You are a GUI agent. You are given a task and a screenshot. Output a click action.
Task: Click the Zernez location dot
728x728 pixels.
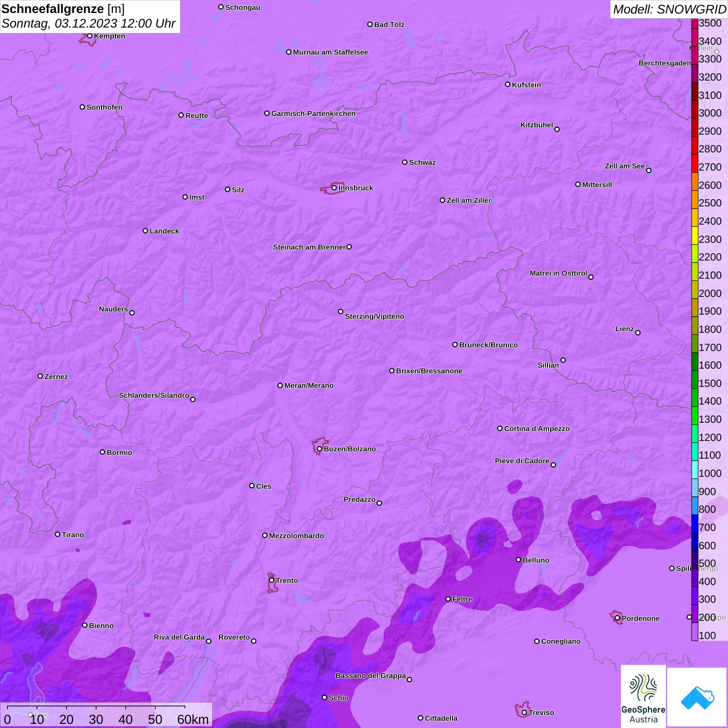click(x=41, y=376)
